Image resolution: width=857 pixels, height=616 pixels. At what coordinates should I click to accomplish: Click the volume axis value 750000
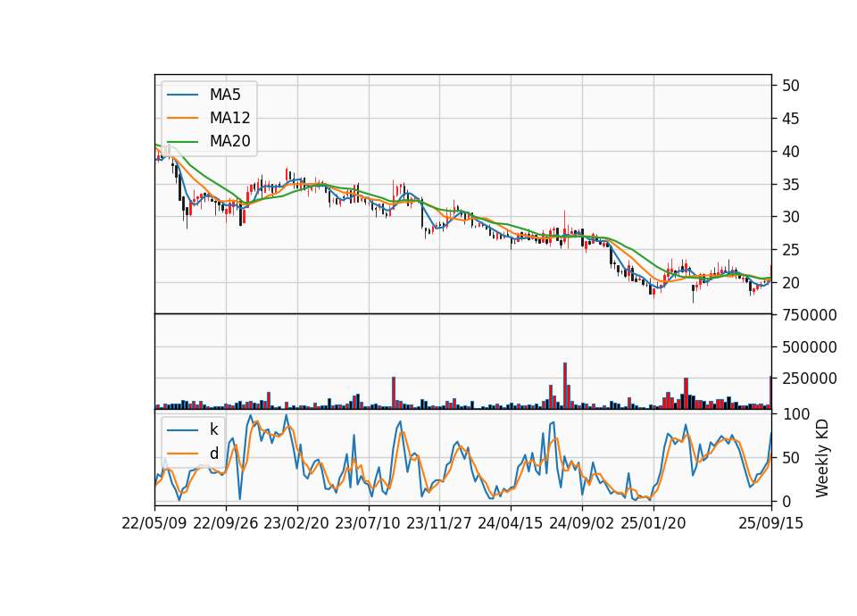coord(810,315)
